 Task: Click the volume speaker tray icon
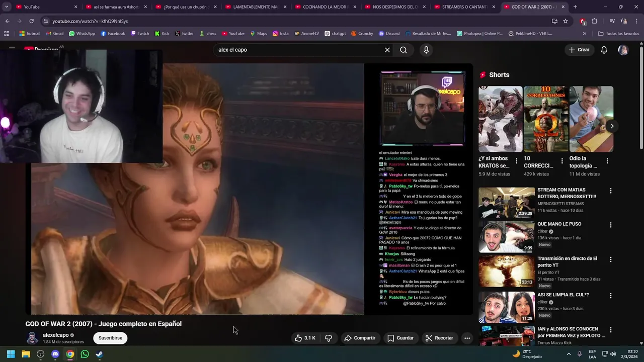tap(613, 354)
